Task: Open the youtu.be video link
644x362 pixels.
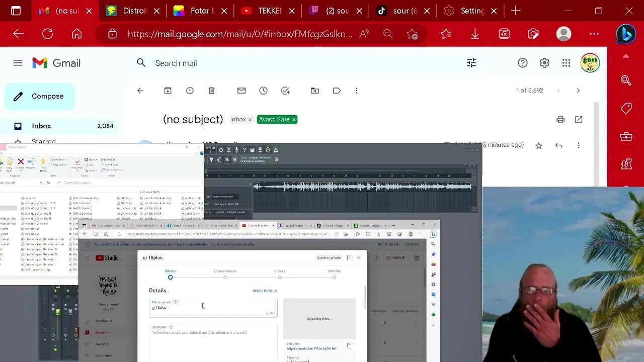Action: [x=311, y=348]
